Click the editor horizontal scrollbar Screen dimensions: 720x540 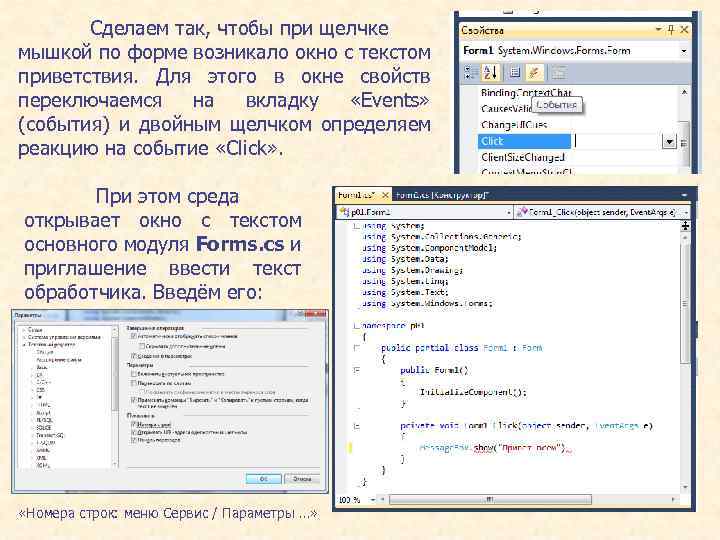490,499
